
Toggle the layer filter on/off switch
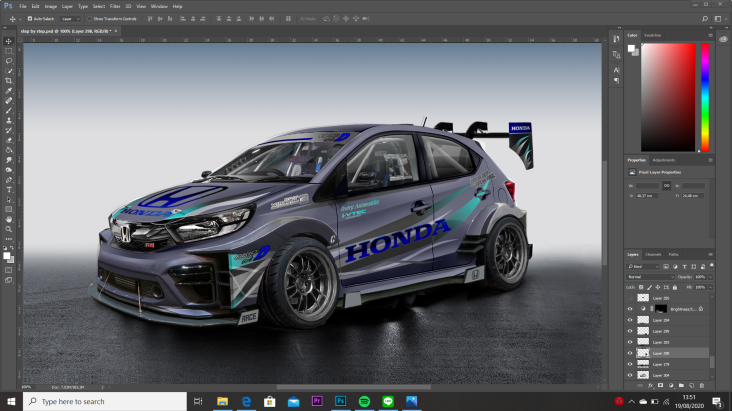(x=711, y=266)
